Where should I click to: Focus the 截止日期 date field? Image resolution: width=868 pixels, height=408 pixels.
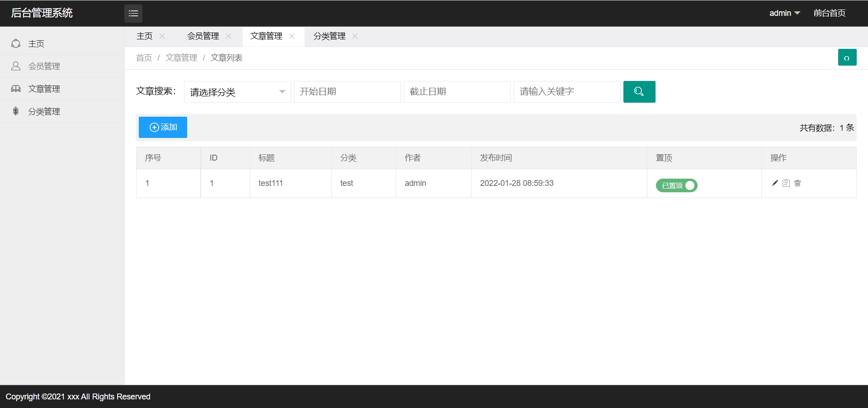point(457,92)
